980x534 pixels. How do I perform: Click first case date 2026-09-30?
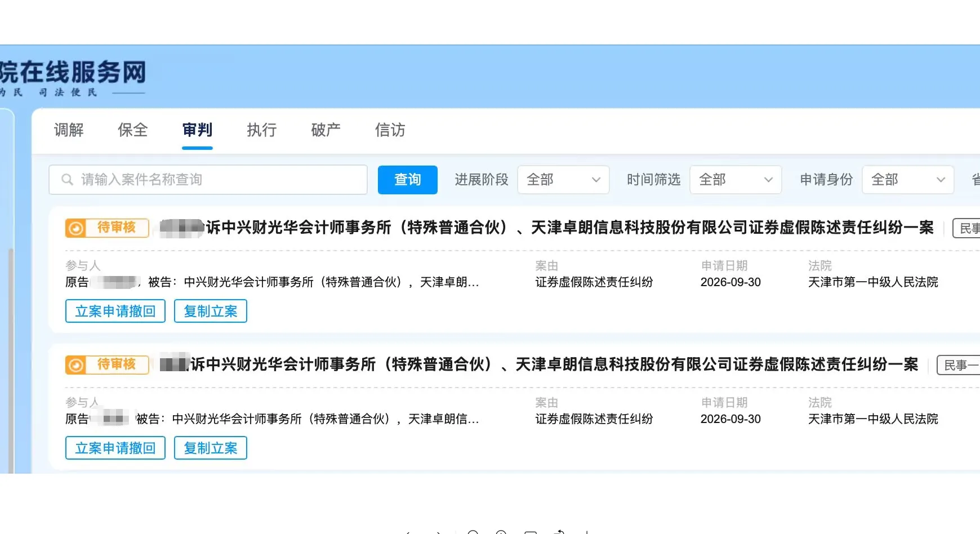pos(730,282)
